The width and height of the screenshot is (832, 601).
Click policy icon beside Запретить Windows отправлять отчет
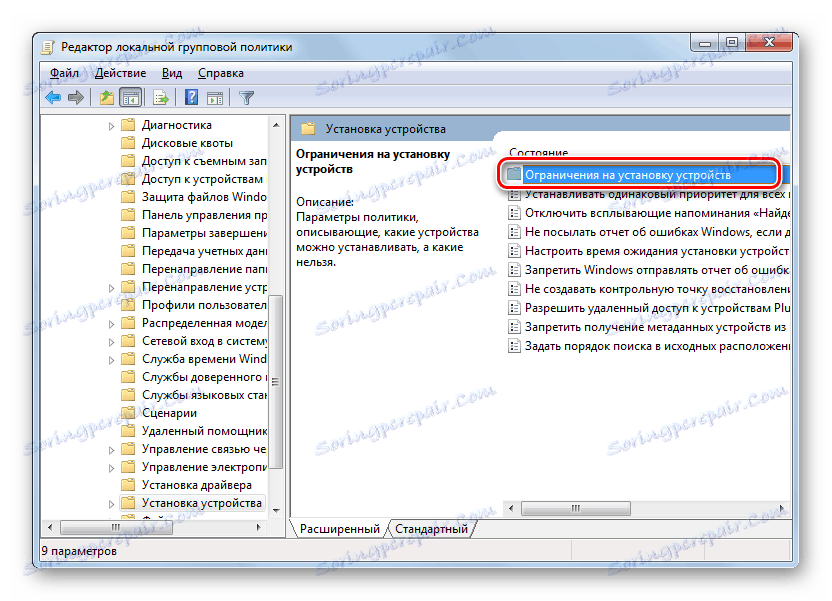pos(514,270)
